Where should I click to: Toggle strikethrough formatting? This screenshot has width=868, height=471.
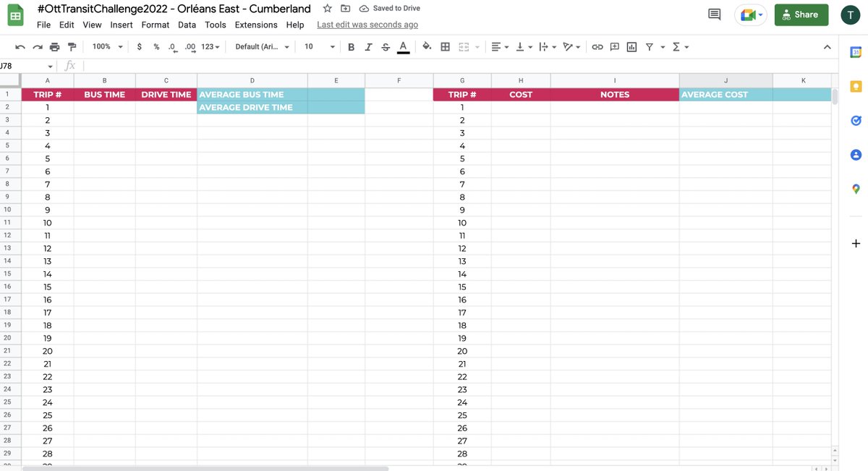point(386,46)
